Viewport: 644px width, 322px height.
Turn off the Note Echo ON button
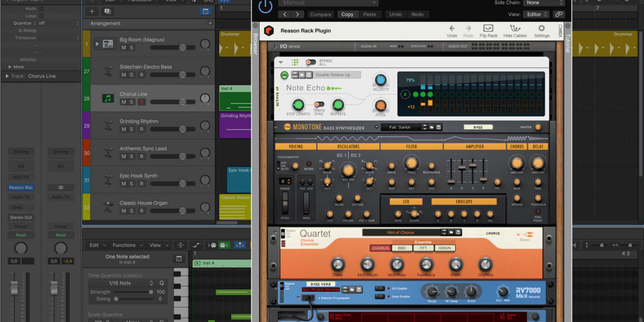pos(284,75)
